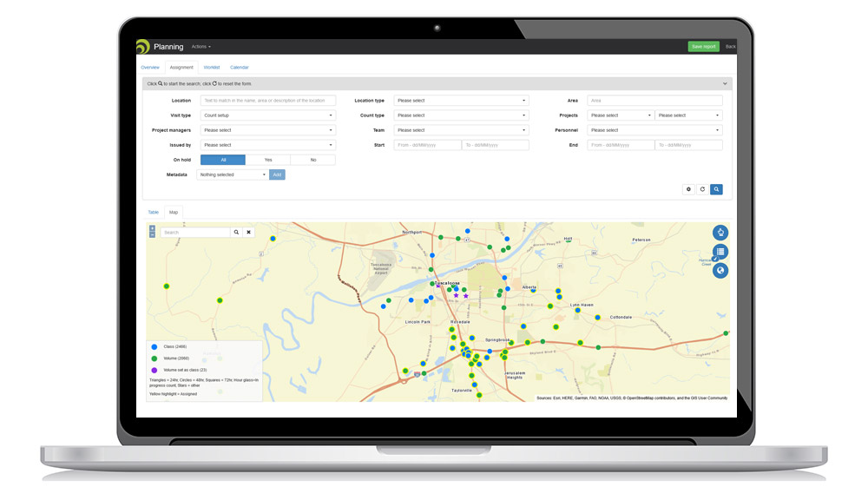Open the map list layers round button
Screen dimensions: 868x500
tap(720, 252)
